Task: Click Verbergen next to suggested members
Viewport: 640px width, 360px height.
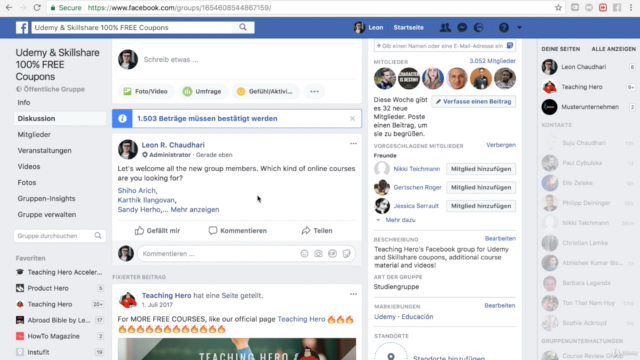Action: (x=501, y=145)
